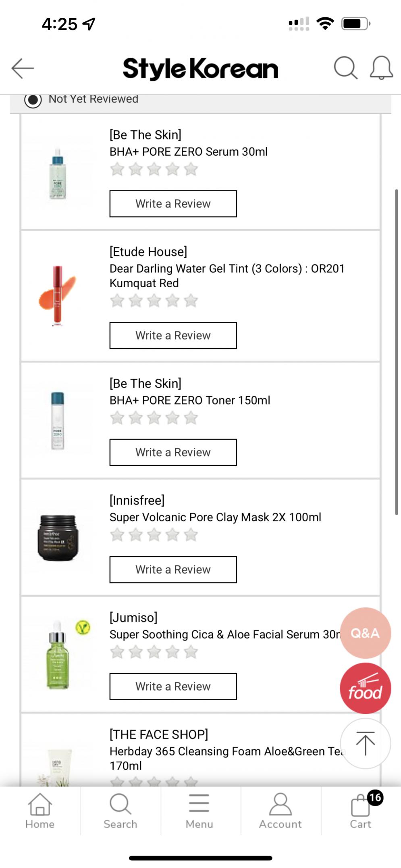Tap the Etude House lip tint thumbnail
Screen dimensions: 401x868
click(x=57, y=296)
